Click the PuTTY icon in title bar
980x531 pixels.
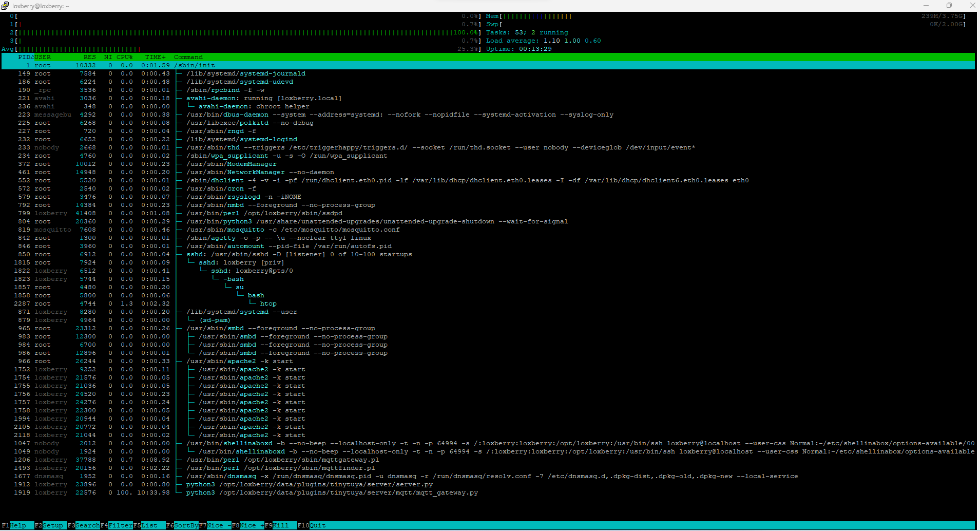click(5, 6)
